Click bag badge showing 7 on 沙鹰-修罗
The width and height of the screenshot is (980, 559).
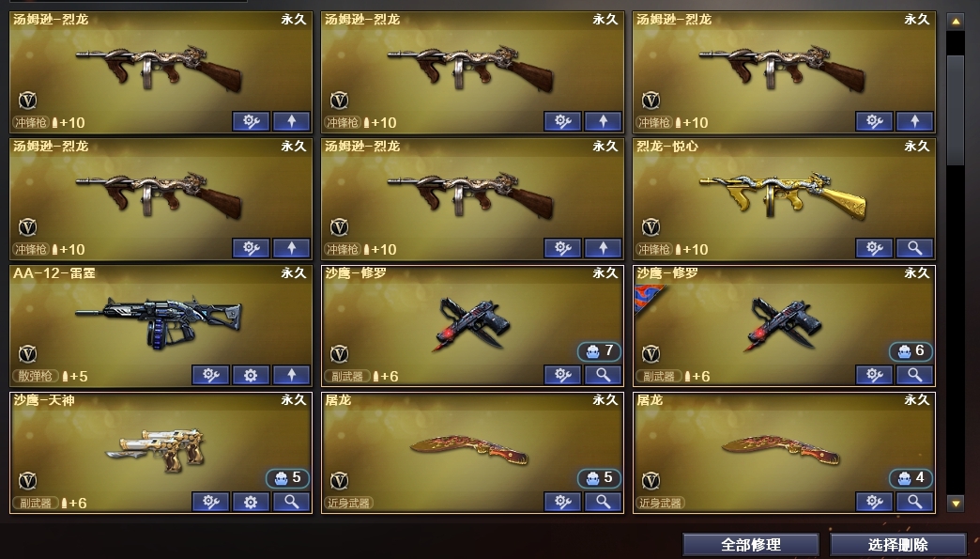599,351
